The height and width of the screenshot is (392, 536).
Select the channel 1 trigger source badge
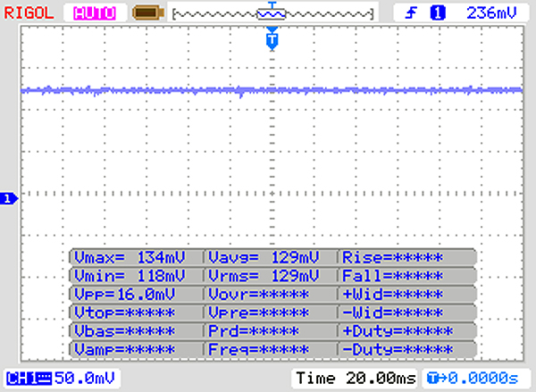tap(438, 13)
